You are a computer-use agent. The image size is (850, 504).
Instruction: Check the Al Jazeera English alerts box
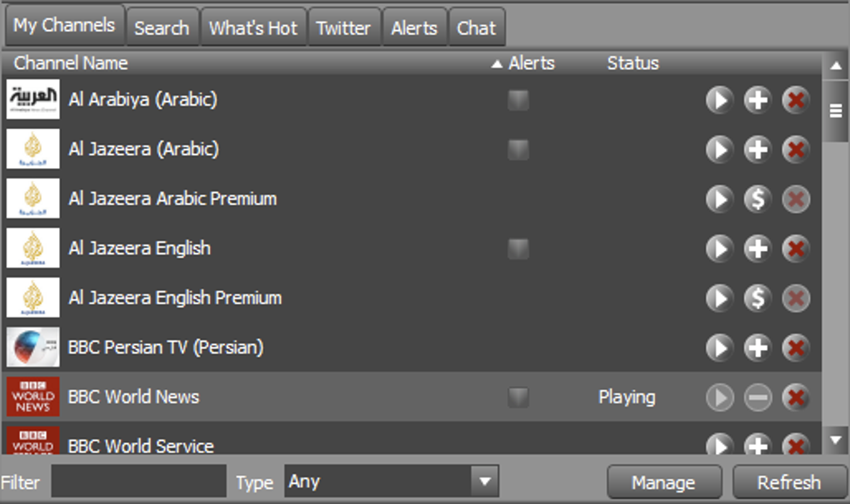pyautogui.click(x=518, y=249)
